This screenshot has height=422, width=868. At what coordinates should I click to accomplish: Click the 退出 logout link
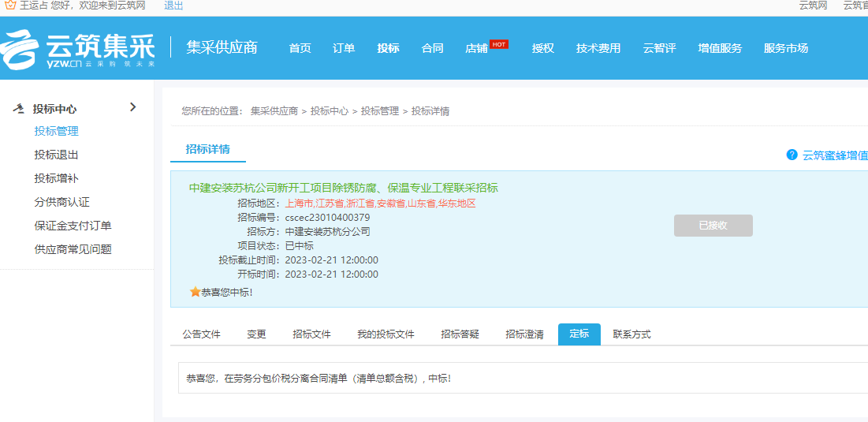tap(173, 6)
